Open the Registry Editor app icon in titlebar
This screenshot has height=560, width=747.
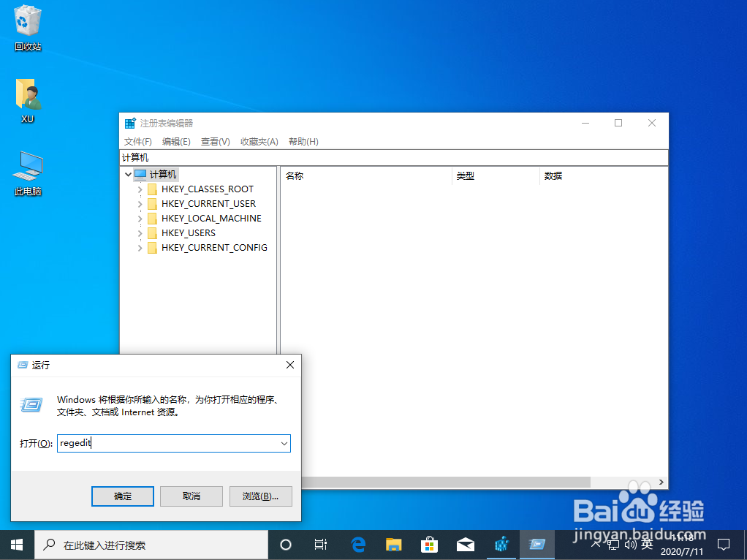click(x=130, y=123)
